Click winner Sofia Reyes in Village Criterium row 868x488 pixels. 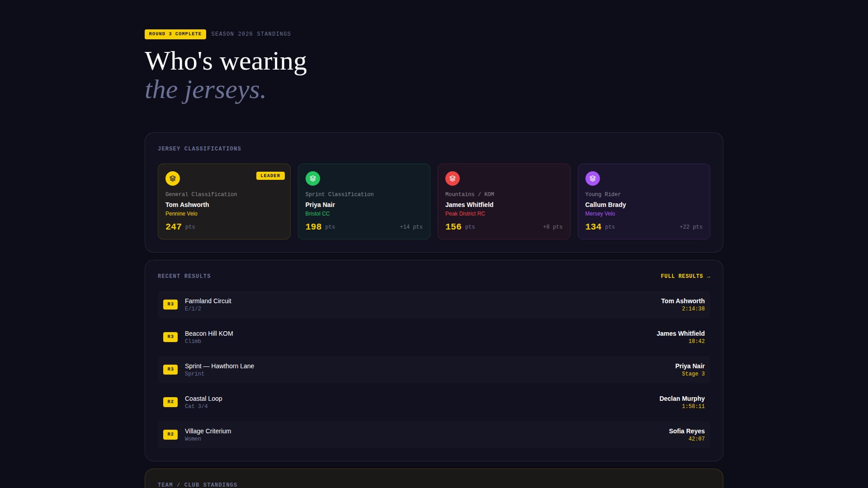(x=687, y=431)
